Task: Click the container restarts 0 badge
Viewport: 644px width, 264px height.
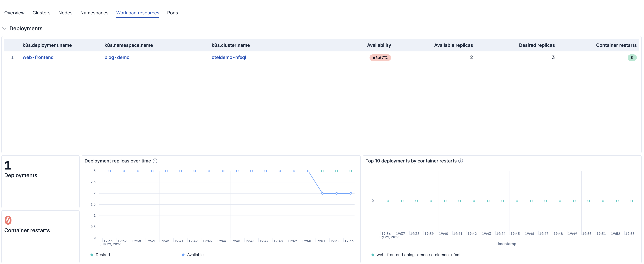Action: [x=632, y=57]
